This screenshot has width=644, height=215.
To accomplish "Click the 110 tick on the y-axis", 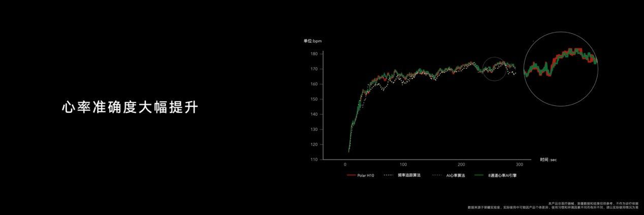I will click(313, 160).
